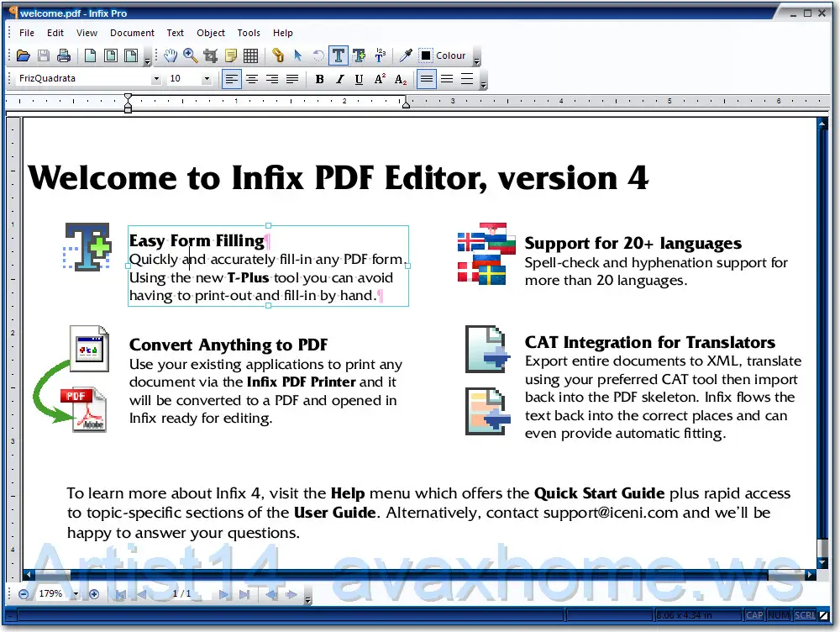The width and height of the screenshot is (840, 632).
Task: Open the font size dropdown arrow
Action: pos(207,79)
